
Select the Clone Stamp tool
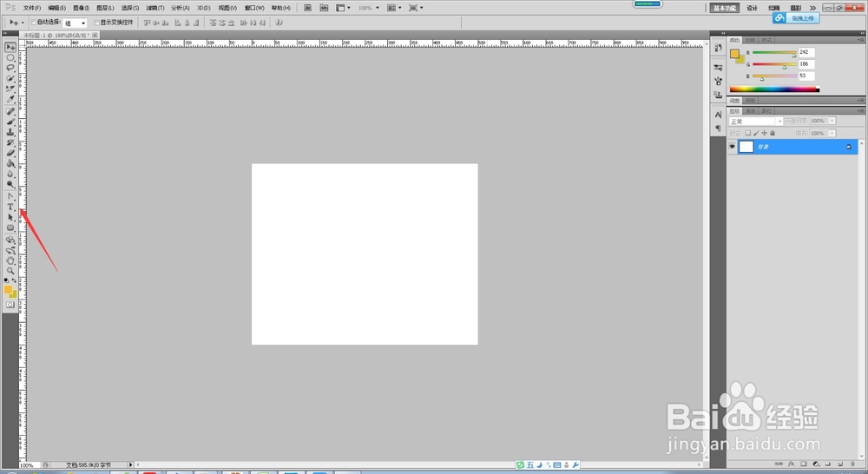point(10,132)
